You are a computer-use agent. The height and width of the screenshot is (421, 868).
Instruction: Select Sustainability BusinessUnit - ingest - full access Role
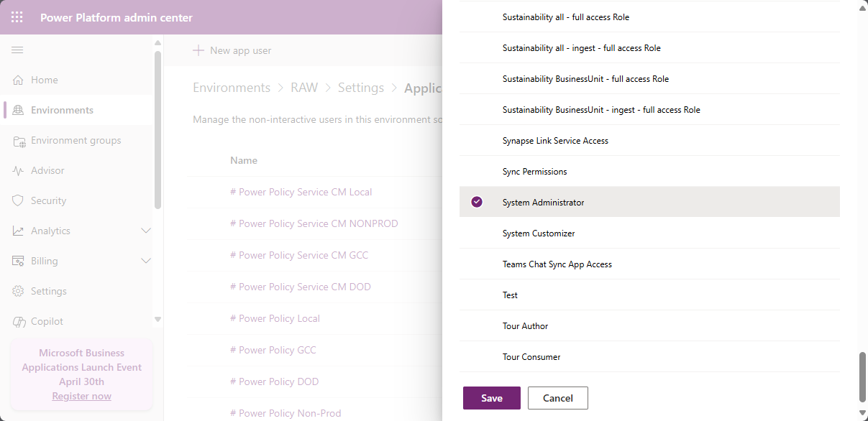649,109
